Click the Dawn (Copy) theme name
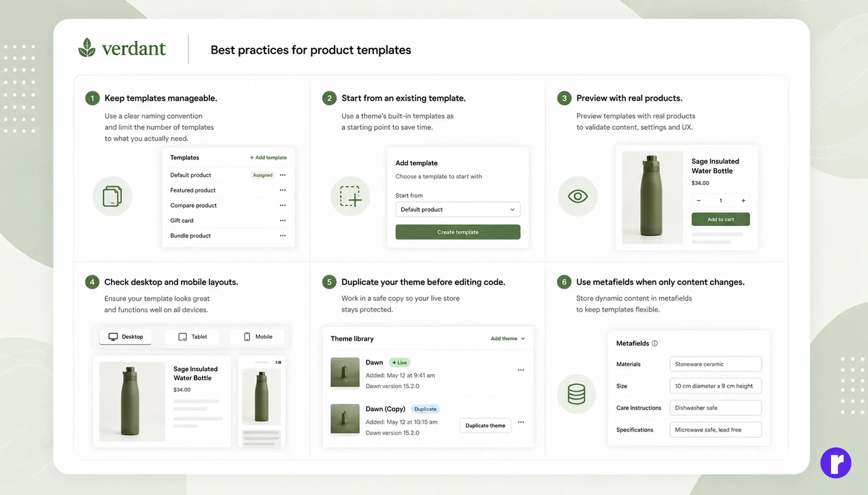The width and height of the screenshot is (868, 495). point(385,409)
